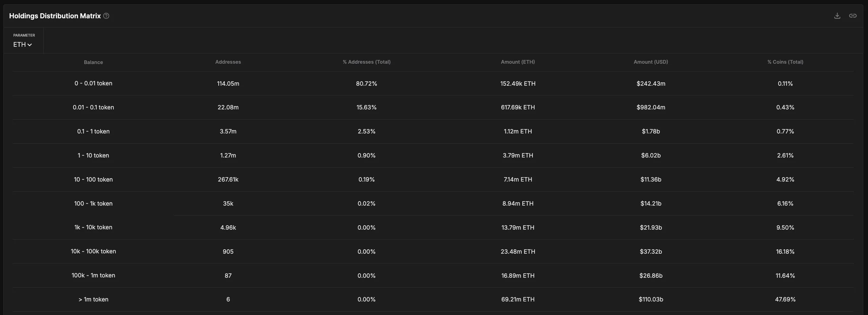Viewport: 868px width, 315px height.
Task: Click the 1k - 10k token row
Action: click(93, 227)
